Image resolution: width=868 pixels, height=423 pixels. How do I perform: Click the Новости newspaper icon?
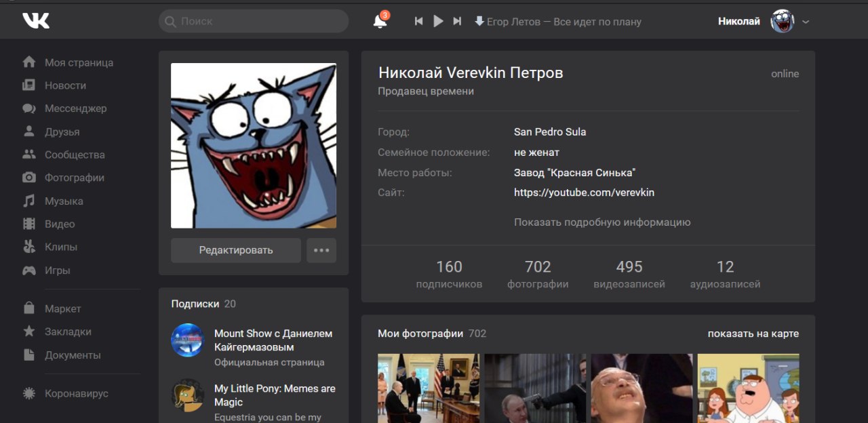pyautogui.click(x=29, y=85)
